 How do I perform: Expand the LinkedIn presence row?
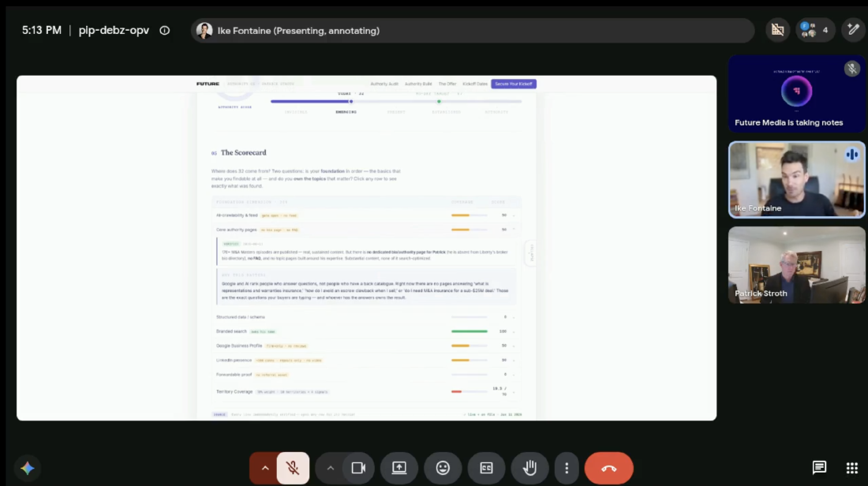(366, 361)
